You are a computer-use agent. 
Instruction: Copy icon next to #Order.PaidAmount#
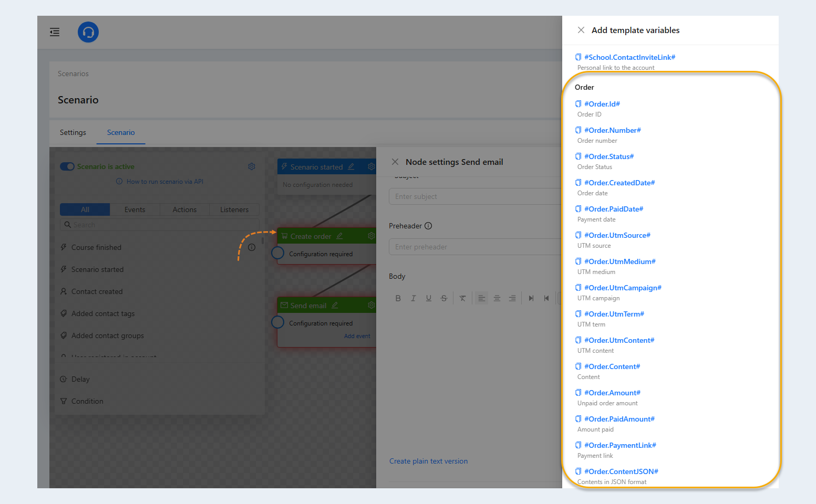click(x=579, y=419)
